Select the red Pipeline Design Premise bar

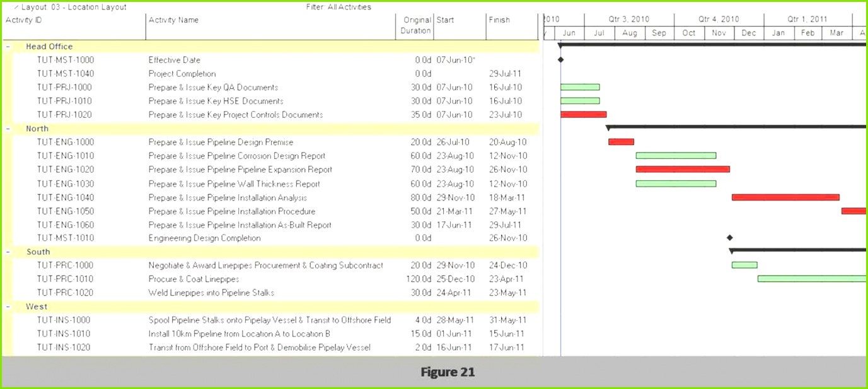pos(621,142)
